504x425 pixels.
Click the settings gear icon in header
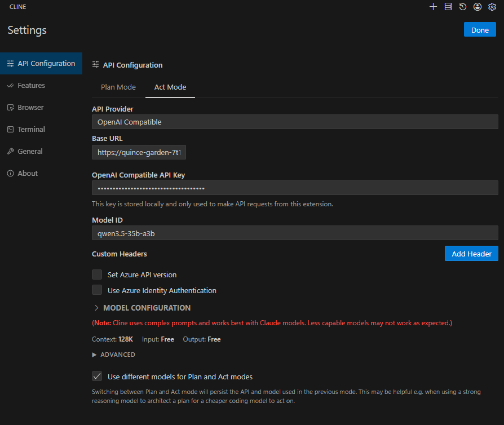click(x=492, y=7)
